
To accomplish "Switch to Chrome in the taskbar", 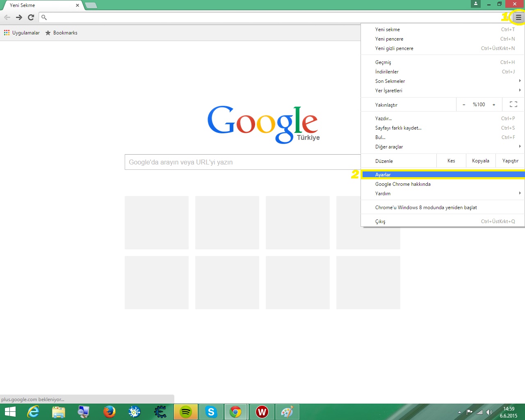I will (235, 412).
